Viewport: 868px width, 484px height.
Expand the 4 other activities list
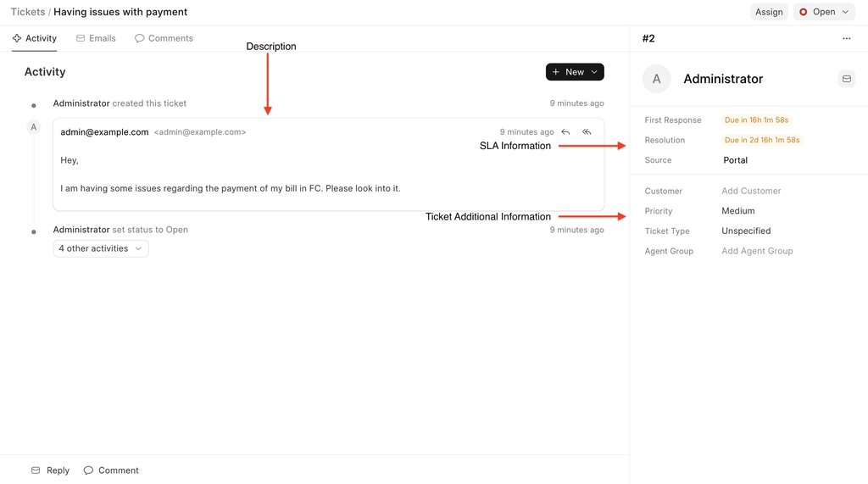click(100, 248)
